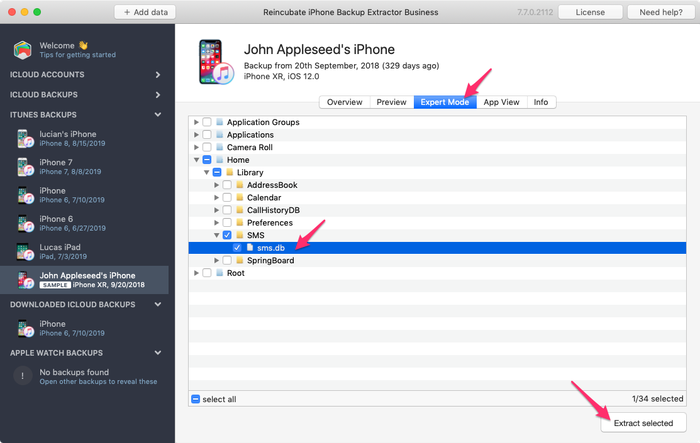Click the Camera Roll folder icon

click(220, 147)
